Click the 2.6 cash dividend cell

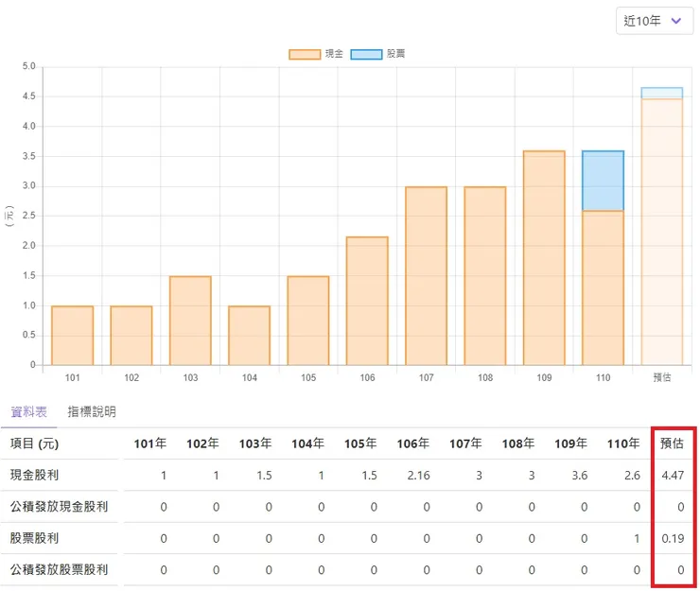(x=632, y=476)
